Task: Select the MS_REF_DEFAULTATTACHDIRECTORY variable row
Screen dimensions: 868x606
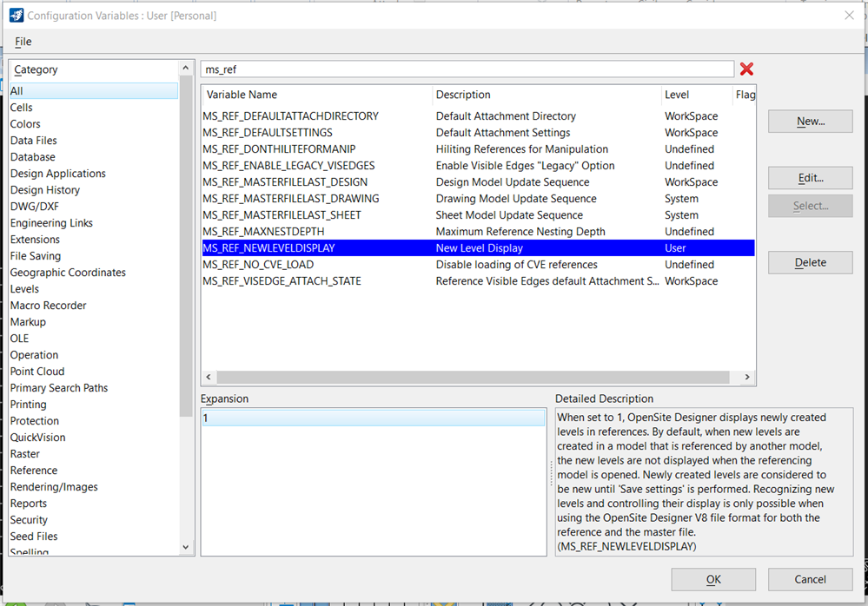Action: (x=478, y=116)
